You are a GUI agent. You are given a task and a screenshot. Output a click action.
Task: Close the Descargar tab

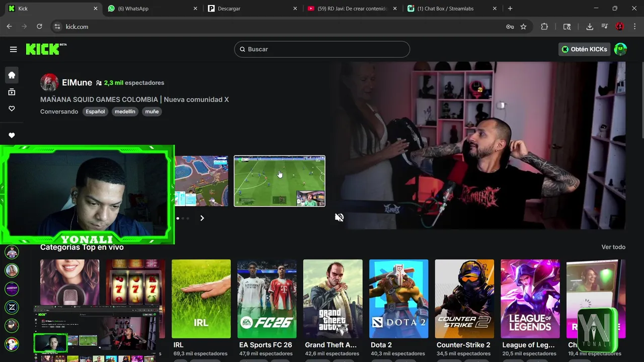point(295,9)
